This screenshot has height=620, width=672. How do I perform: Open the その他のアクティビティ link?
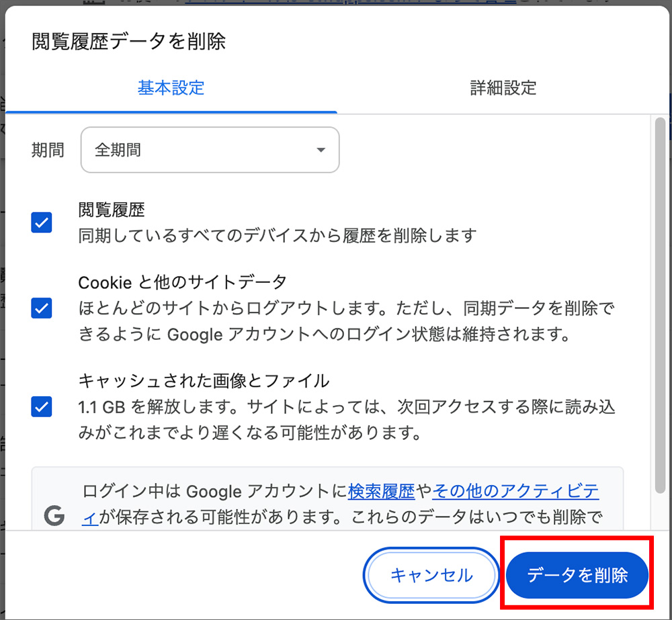coord(515,492)
